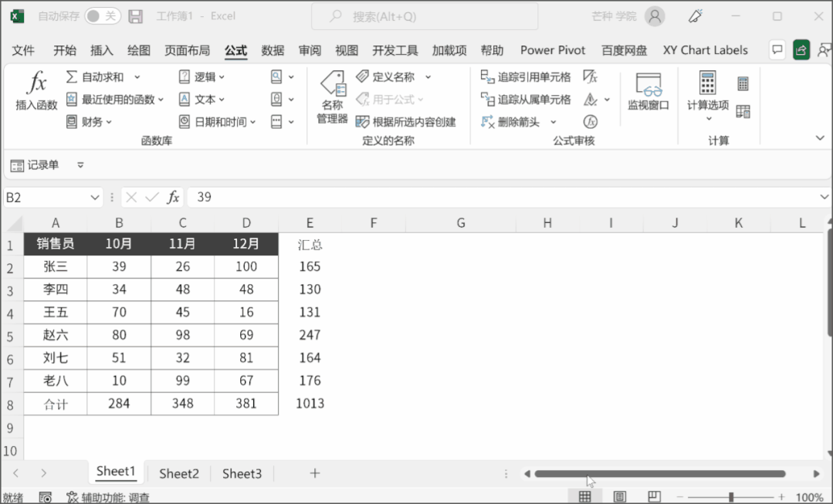Toggle the AutoSave (自动保存) switch
The image size is (833, 504).
pos(102,16)
